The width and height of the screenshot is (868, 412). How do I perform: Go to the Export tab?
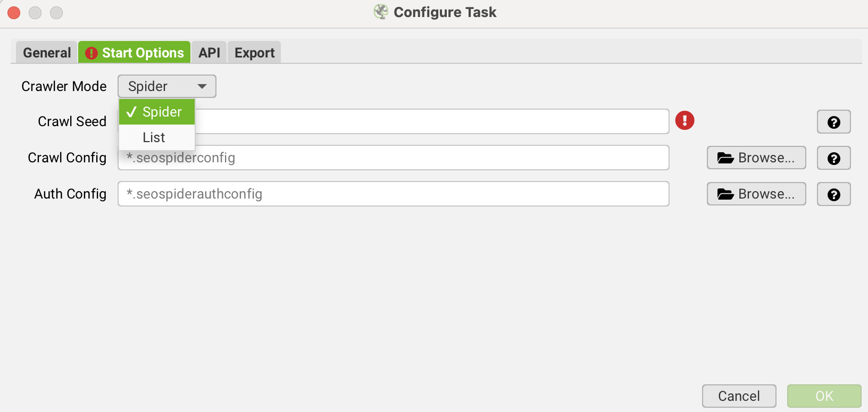(254, 53)
